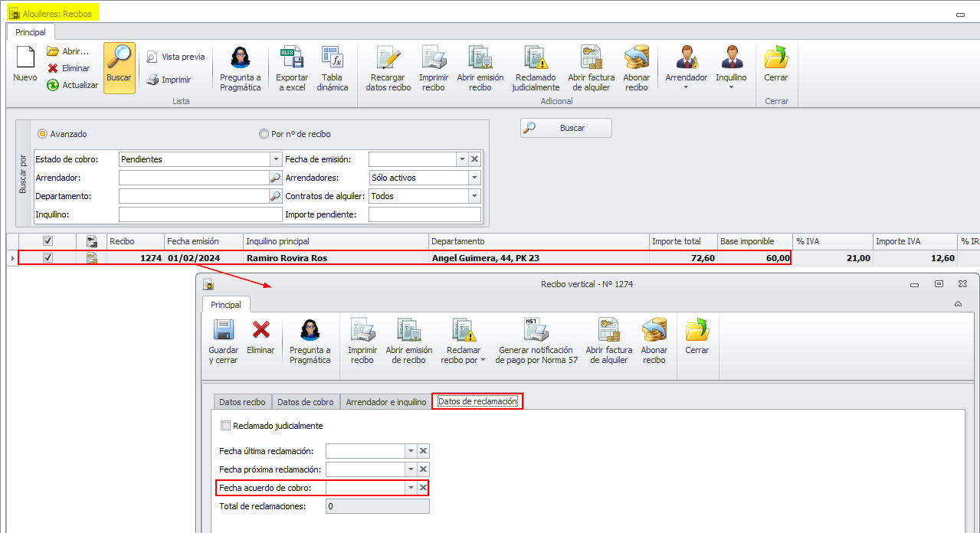Click Guardar y cerrar in receipt window
980x533 pixels.
coord(224,341)
